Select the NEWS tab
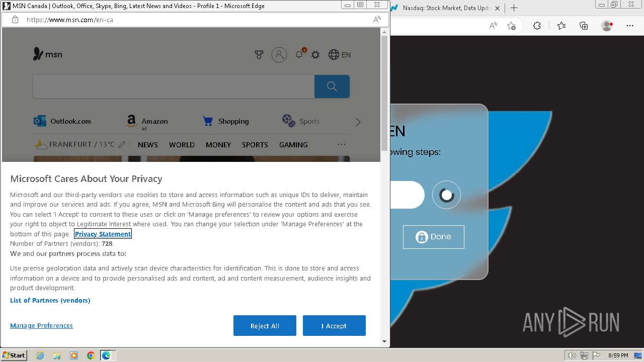 [x=148, y=145]
